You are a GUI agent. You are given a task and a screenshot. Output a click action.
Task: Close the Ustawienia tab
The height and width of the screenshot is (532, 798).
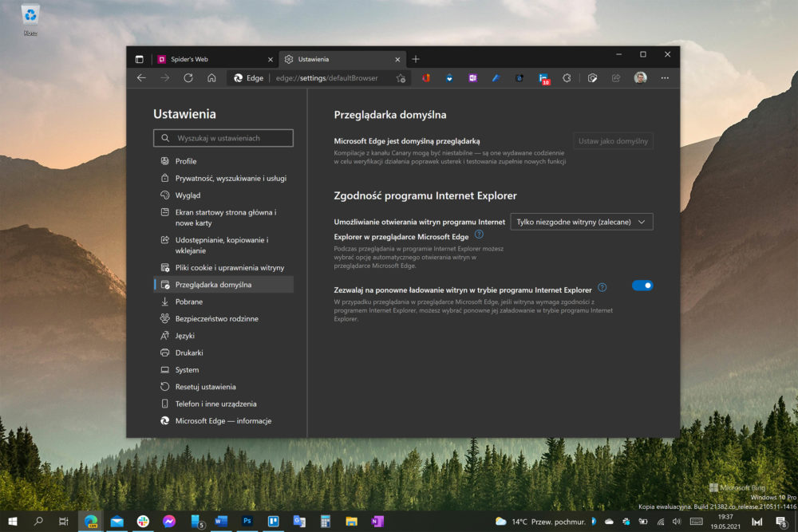397,60
